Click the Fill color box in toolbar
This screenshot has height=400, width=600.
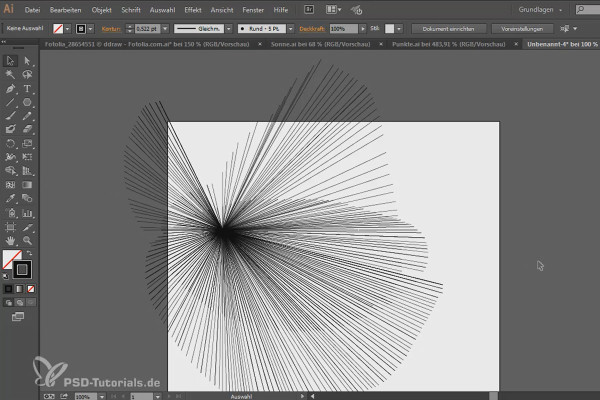tap(10, 258)
